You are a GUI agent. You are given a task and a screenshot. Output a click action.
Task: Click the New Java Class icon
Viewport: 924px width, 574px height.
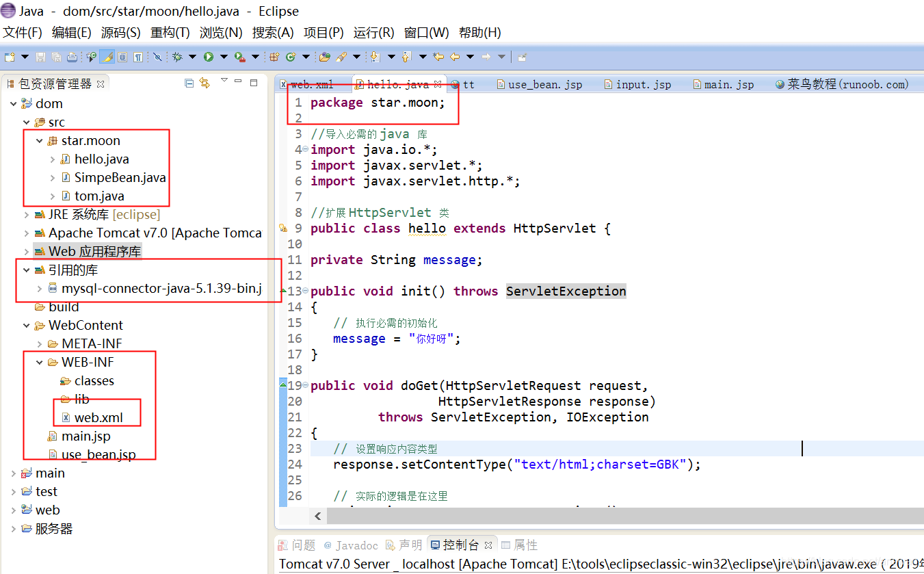pos(291,57)
